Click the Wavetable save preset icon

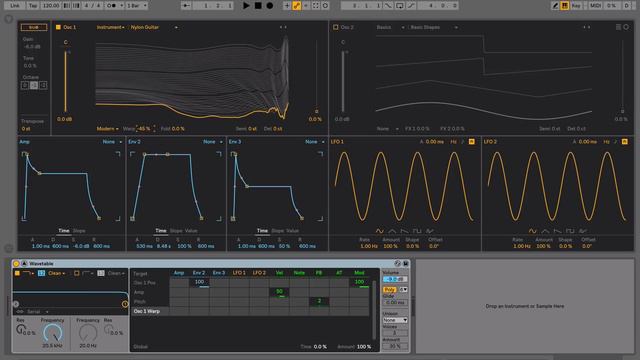click(406, 264)
